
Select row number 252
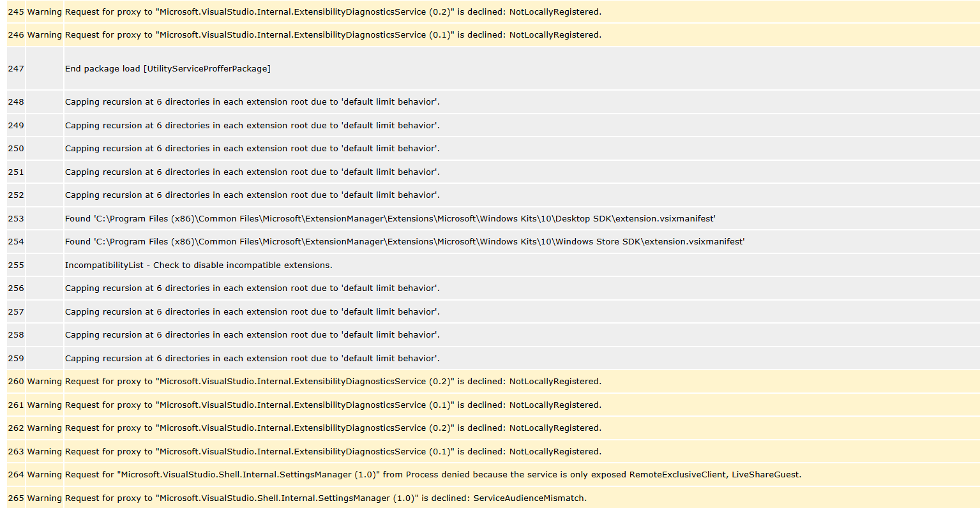click(x=16, y=195)
